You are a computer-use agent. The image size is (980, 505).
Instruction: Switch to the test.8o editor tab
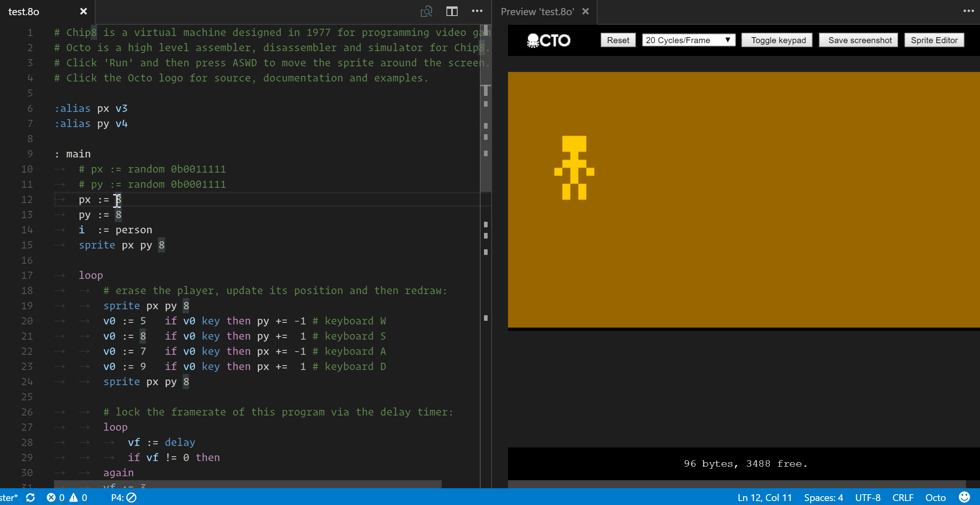pyautogui.click(x=24, y=12)
